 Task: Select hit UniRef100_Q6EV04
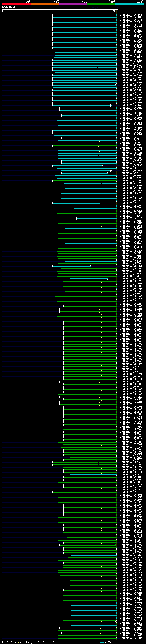point(131,520)
